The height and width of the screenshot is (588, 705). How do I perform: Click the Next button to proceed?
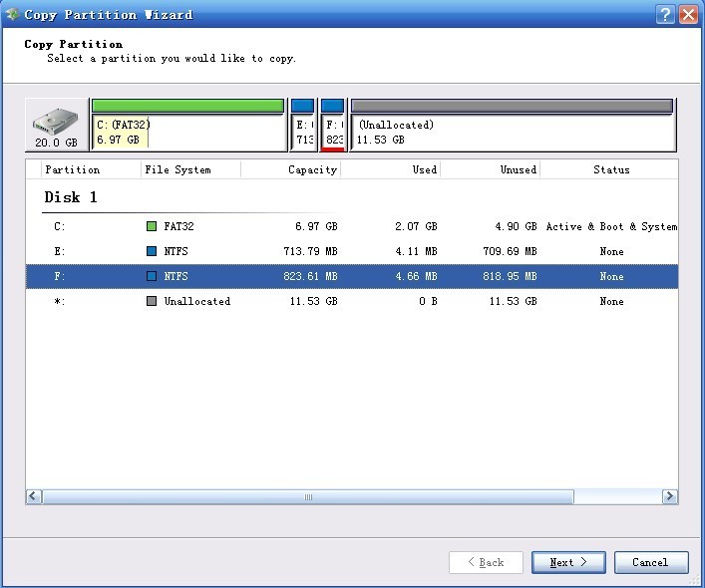[567, 562]
